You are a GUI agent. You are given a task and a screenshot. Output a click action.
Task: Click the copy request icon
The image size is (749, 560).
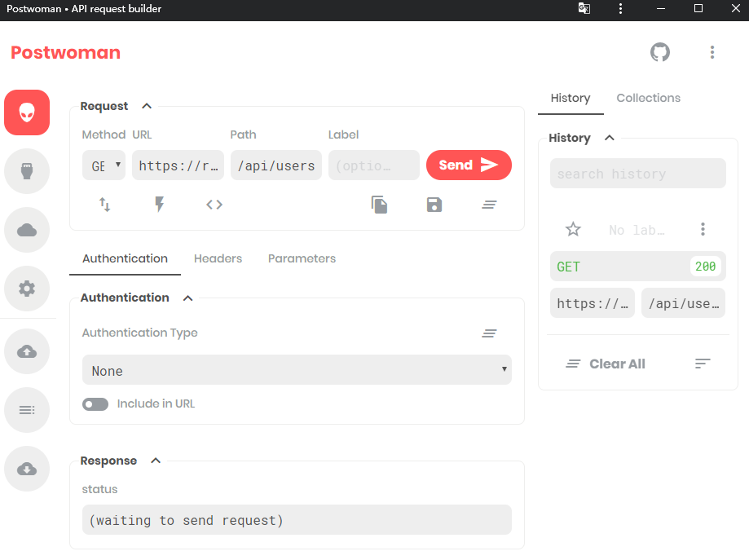(x=379, y=205)
